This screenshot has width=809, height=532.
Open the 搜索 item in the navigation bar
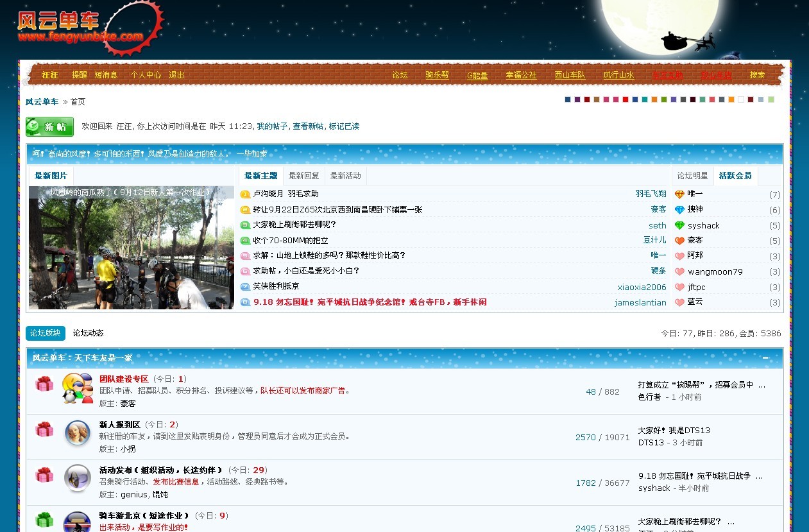(x=757, y=75)
